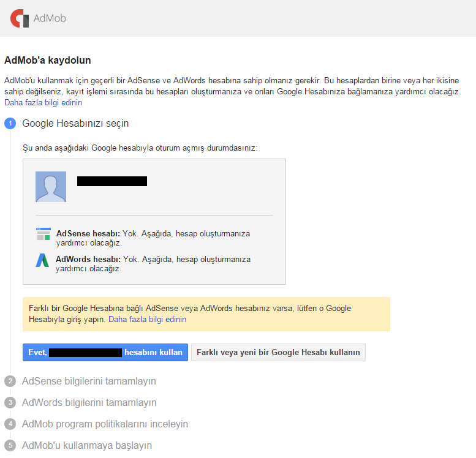
Task: Expand 'AdWords bilgilerini tamamlayın' step
Action: [89, 403]
